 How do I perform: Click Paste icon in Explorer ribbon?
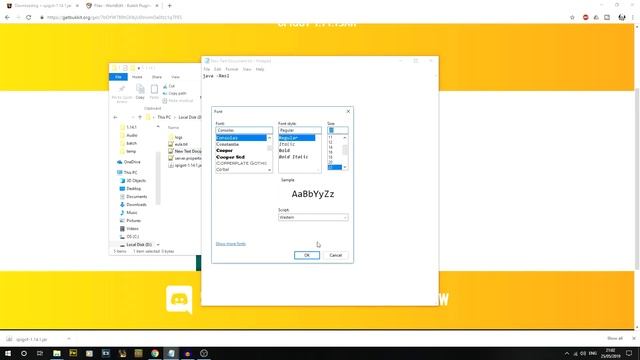click(154, 91)
